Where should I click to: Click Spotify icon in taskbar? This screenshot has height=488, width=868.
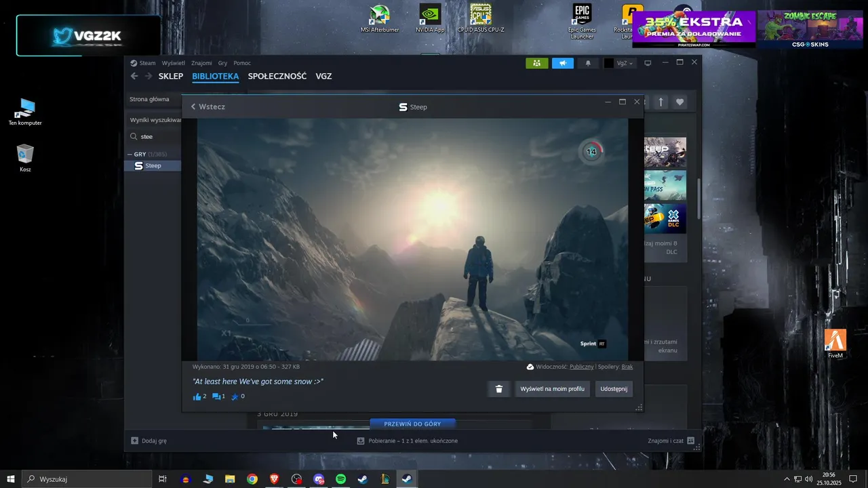(341, 479)
